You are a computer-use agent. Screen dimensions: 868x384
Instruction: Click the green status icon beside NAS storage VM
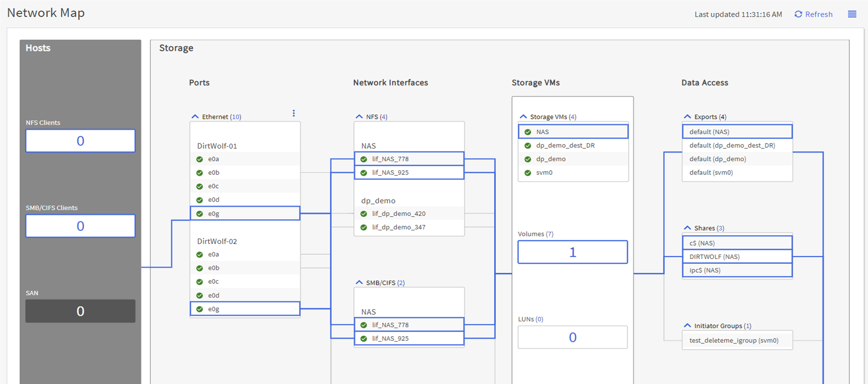point(528,132)
